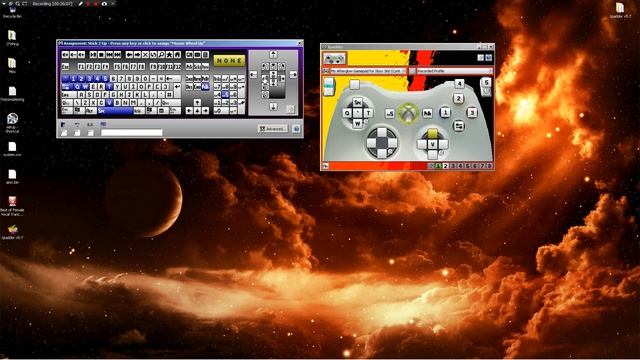Click the D-pad up slot
Viewport: 640px width, 360px height.
click(x=382, y=132)
